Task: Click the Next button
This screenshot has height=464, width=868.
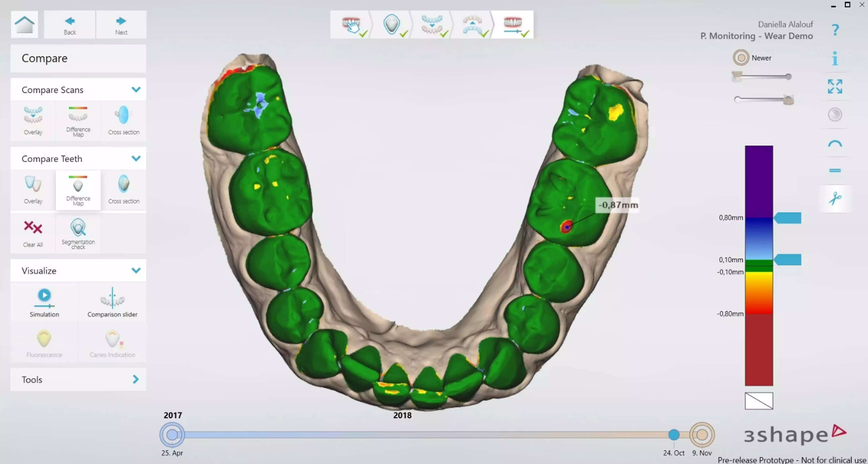Action: coord(121,25)
